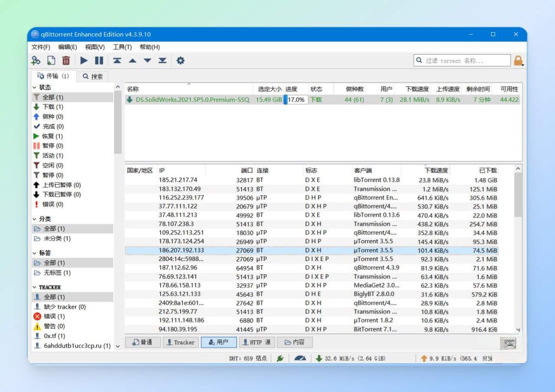This screenshot has height=392, width=555.
Task: Open a torrent file using toolbar icon
Action: point(51,61)
